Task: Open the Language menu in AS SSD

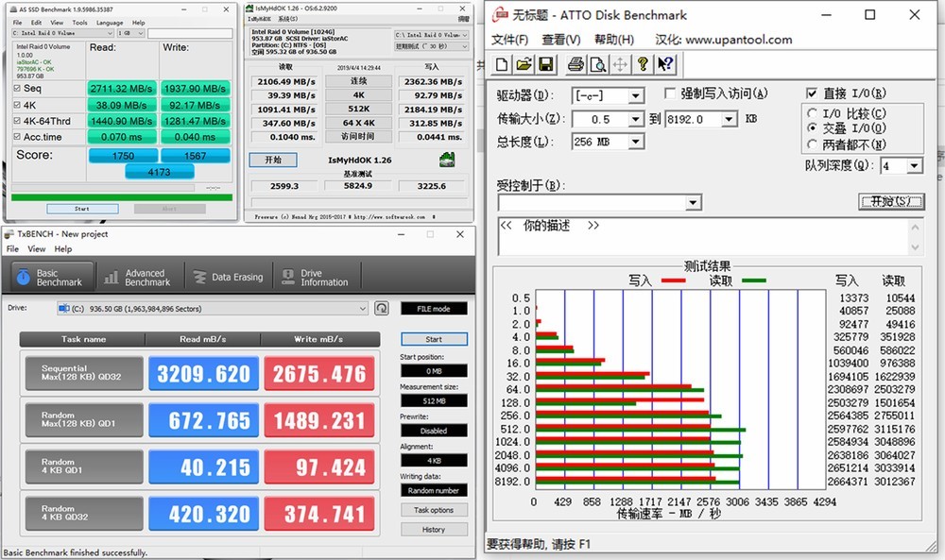Action: coord(110,23)
